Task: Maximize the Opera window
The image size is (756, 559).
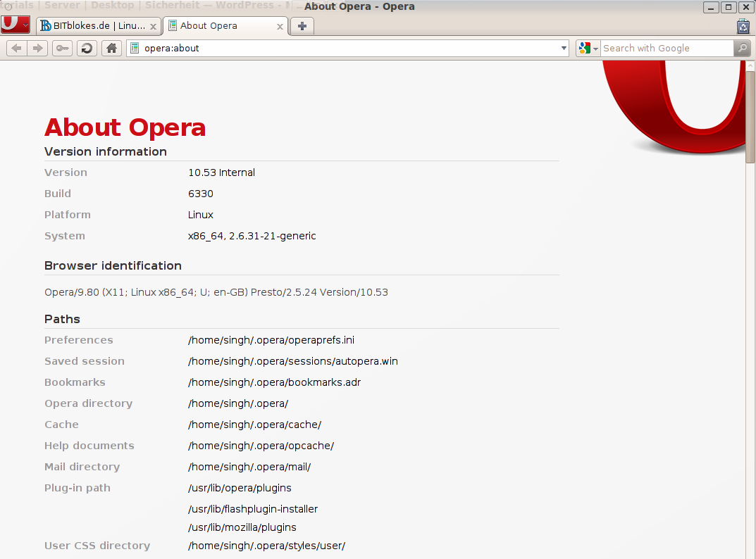Action: [x=729, y=7]
